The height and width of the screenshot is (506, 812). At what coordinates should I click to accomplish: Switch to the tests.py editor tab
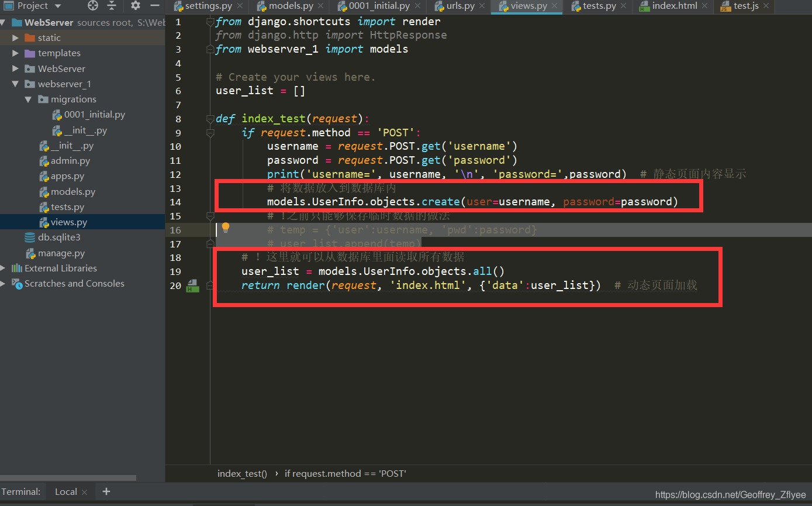599,6
